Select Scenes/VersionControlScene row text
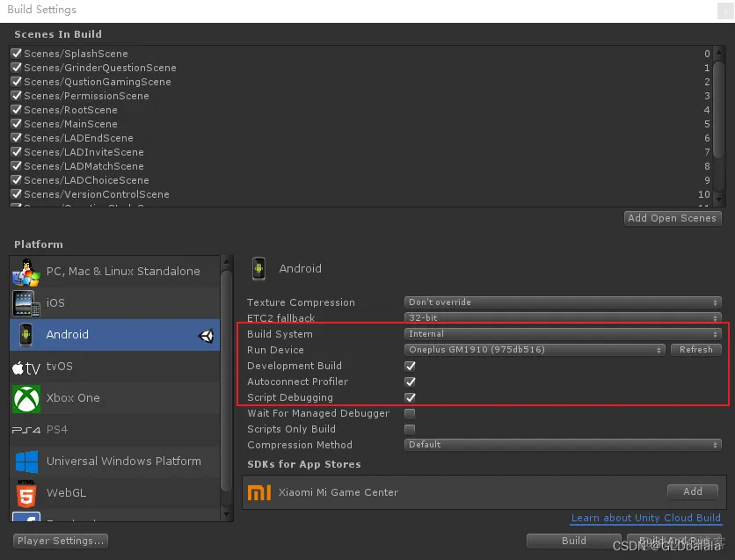This screenshot has height=560, width=735. 97,194
